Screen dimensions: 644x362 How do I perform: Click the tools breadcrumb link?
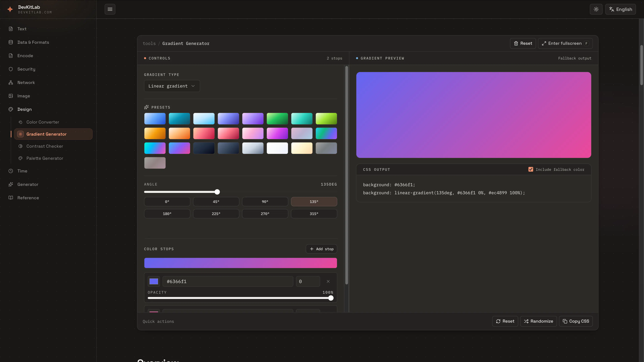tap(149, 43)
